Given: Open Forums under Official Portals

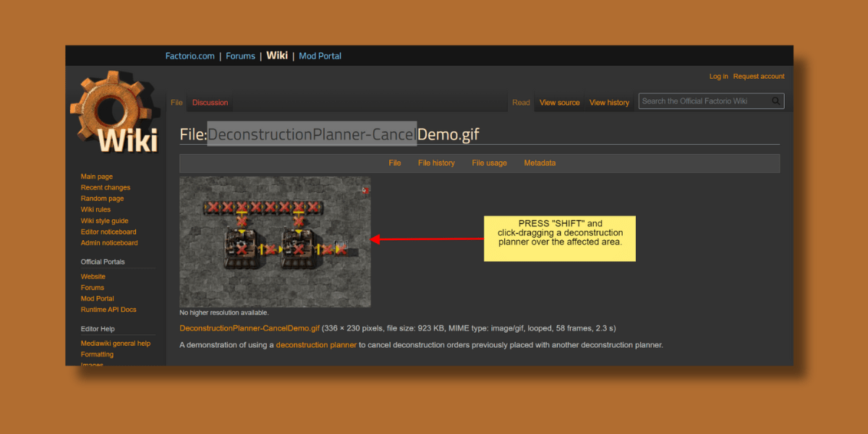Looking at the screenshot, I should point(93,288).
